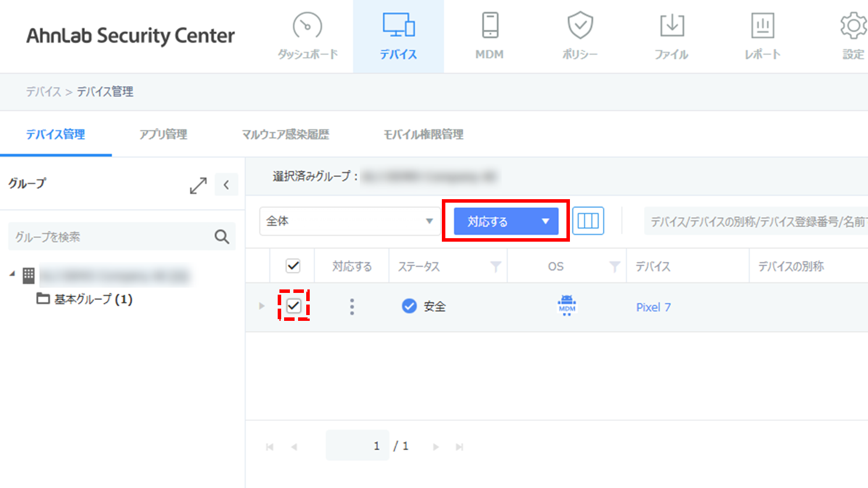The image size is (868, 488).
Task: Go to first page in pagination
Action: tap(270, 447)
